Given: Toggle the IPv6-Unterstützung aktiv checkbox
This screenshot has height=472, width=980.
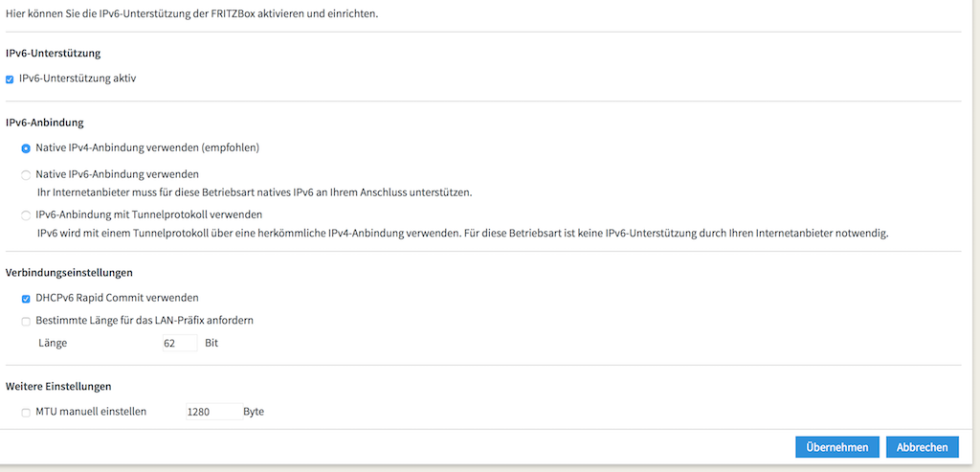Looking at the screenshot, I should [x=10, y=79].
